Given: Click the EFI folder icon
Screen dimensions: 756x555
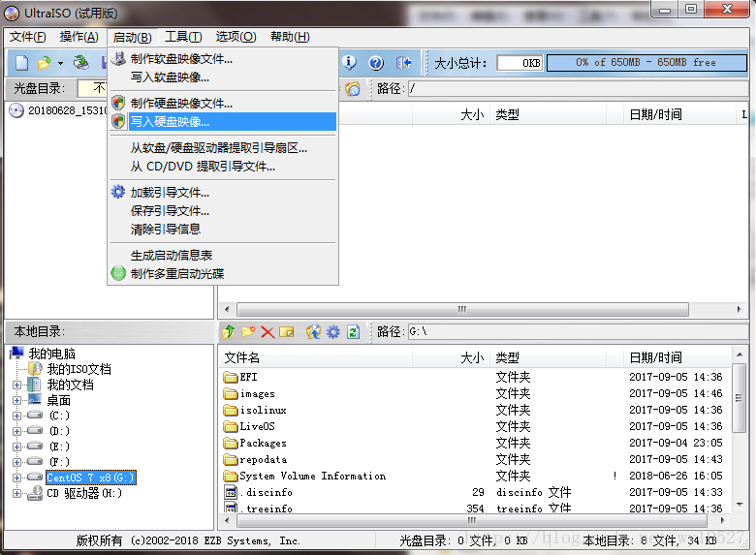Looking at the screenshot, I should click(x=231, y=377).
